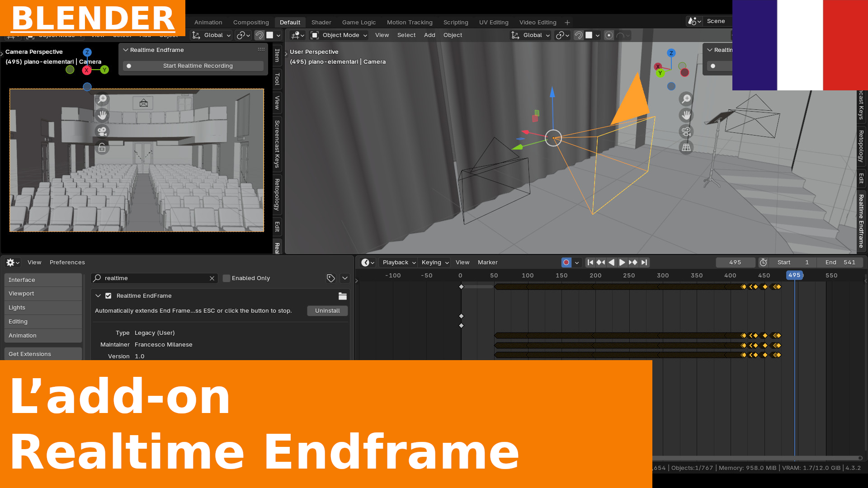
Task: Toggle snapping magnet in Camera Perspective header
Action: point(259,35)
